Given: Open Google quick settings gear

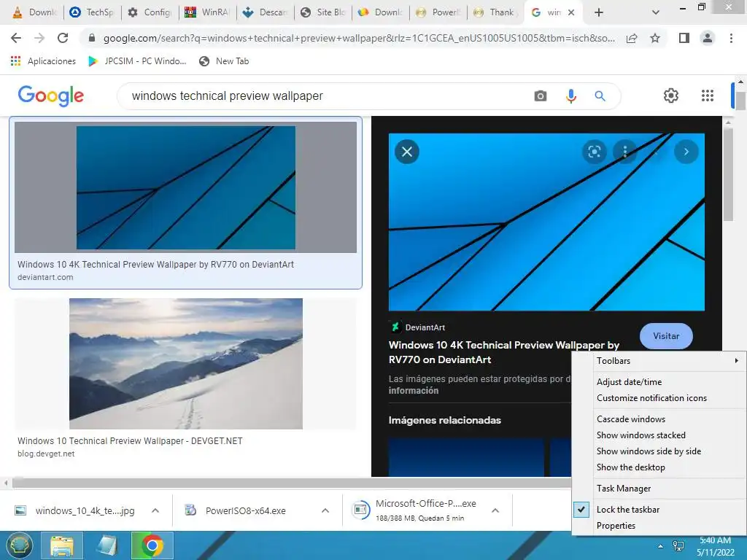Looking at the screenshot, I should pos(671,96).
